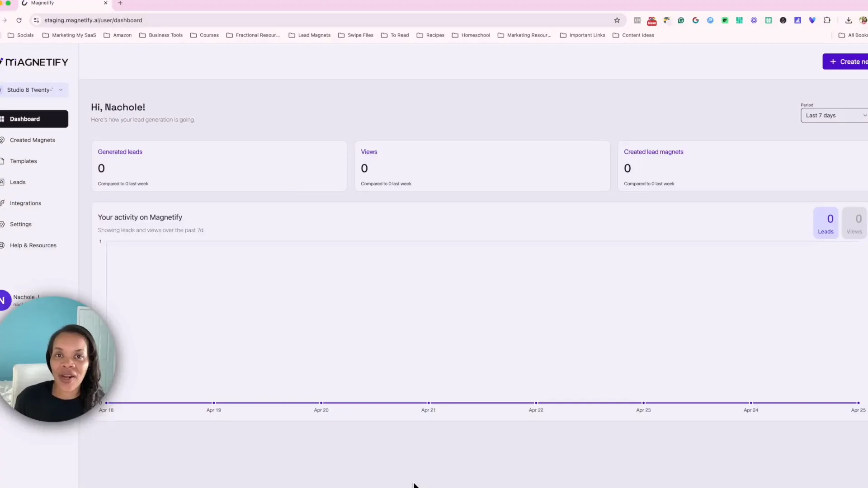868x488 pixels.
Task: Click the Google extension icon
Action: [695, 20]
